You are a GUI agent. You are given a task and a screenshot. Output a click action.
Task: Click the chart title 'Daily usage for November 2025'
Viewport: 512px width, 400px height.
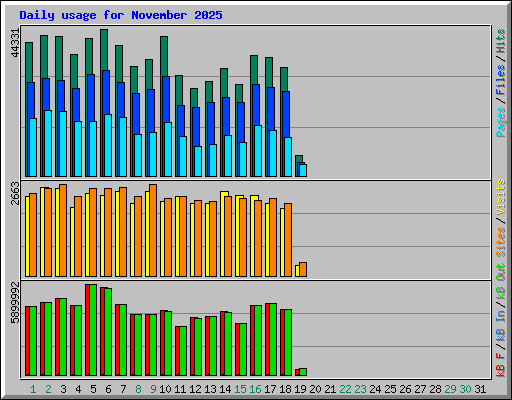(x=121, y=15)
